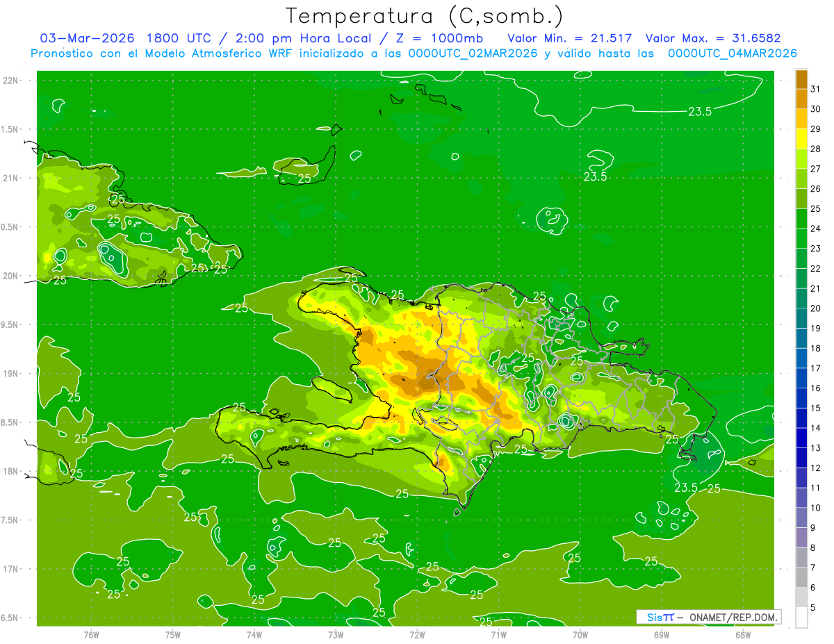Select the gray swatch between 6 and 7
The height and width of the screenshot is (644, 834).
pyautogui.click(x=801, y=577)
